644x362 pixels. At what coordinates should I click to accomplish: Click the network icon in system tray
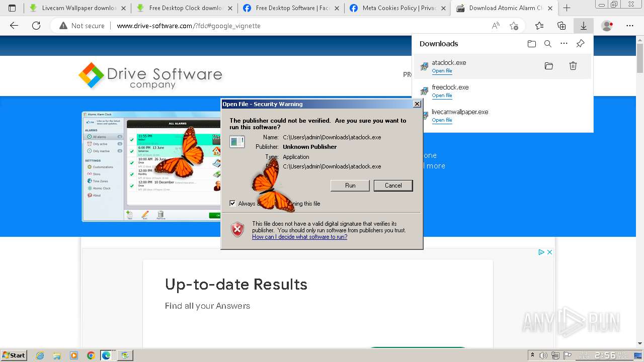[x=555, y=355]
